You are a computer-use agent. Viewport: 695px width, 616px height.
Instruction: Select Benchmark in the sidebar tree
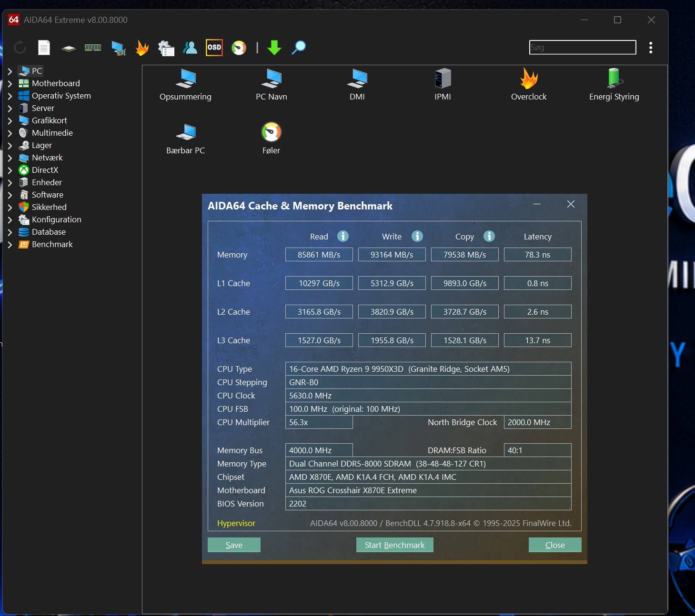pos(52,244)
